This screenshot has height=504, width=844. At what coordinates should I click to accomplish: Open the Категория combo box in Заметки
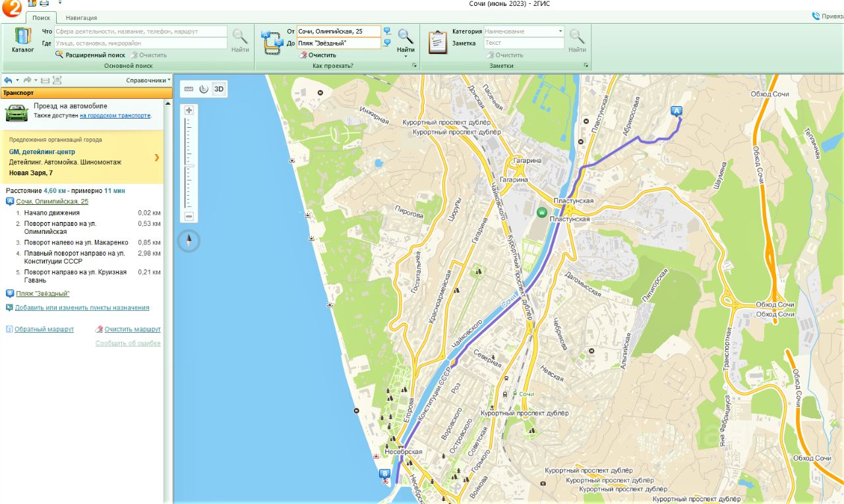(x=524, y=31)
